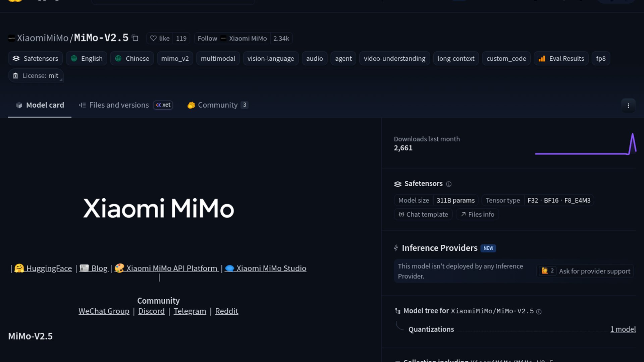This screenshot has width=644, height=362.
Task: Select the Chinese language tag
Action: [132, 58]
